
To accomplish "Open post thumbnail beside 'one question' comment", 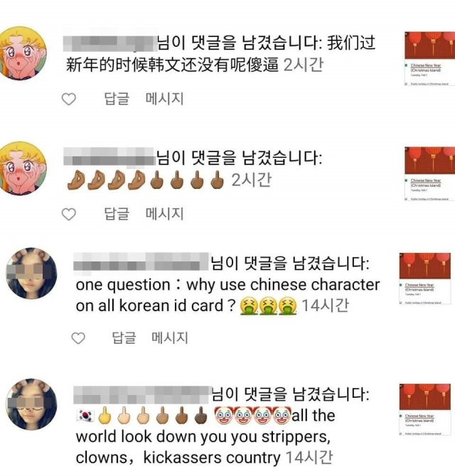I will click(x=425, y=278).
